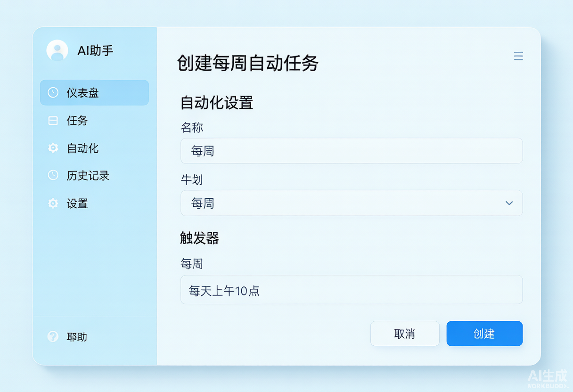
Task: Focus the 名称 input field
Action: coord(352,151)
